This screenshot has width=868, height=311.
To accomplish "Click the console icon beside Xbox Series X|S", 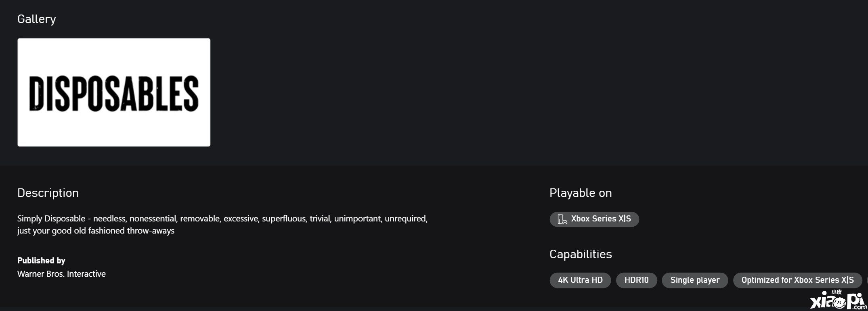I will pos(562,219).
